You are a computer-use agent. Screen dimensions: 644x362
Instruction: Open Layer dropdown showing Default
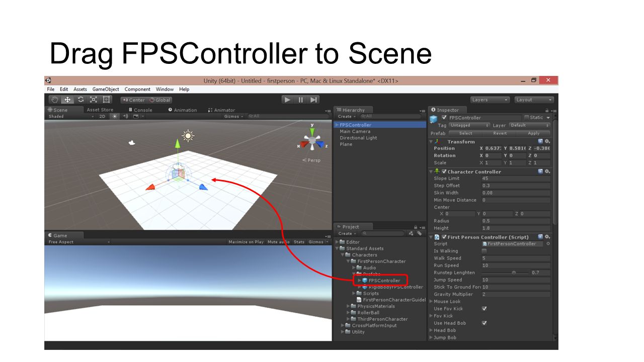click(x=529, y=125)
